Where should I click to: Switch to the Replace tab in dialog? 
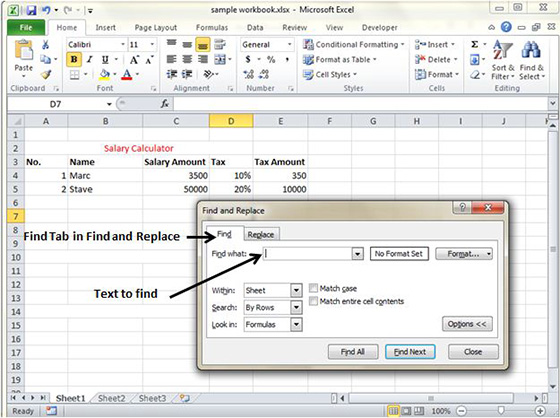tap(261, 234)
